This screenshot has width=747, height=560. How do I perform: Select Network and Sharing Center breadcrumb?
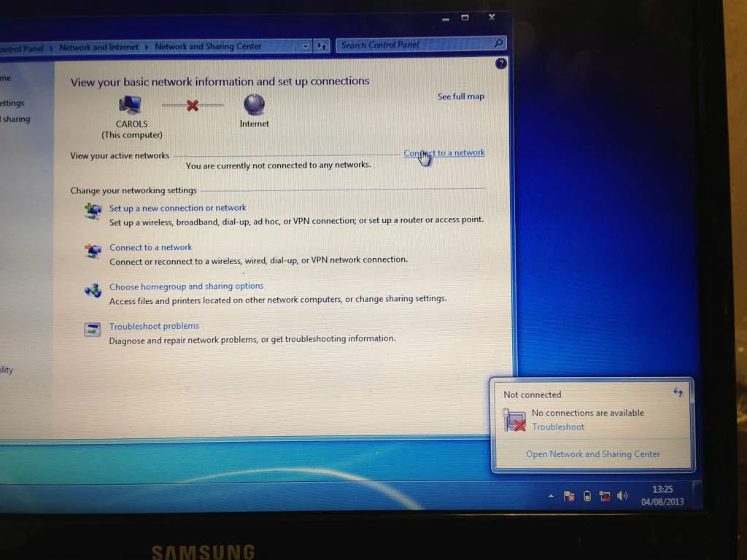(x=208, y=46)
